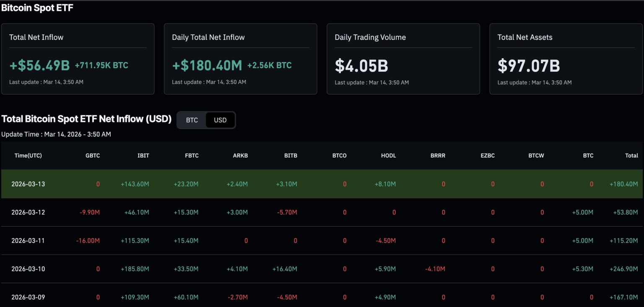This screenshot has height=307, width=644.
Task: Select the 2026-03-10 row date
Action: (x=28, y=269)
